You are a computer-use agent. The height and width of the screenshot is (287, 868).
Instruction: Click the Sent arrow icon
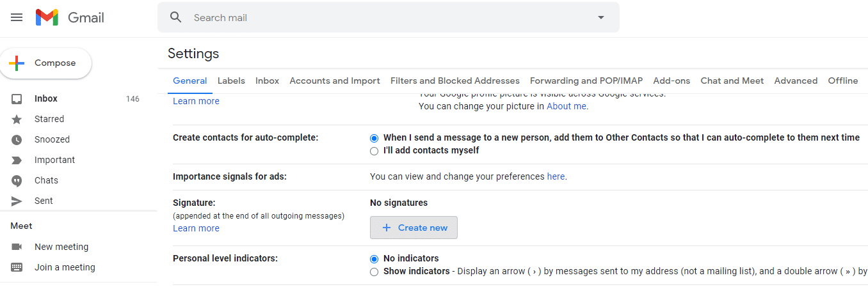click(17, 201)
